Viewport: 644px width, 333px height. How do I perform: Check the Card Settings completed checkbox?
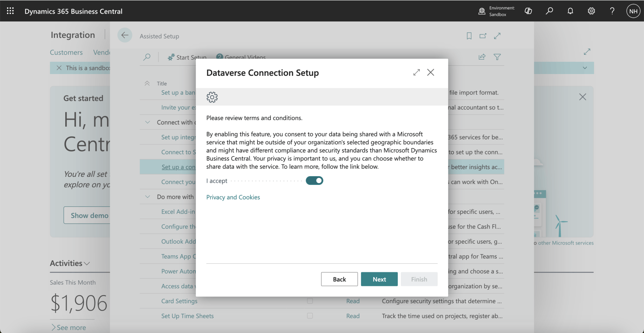click(310, 301)
